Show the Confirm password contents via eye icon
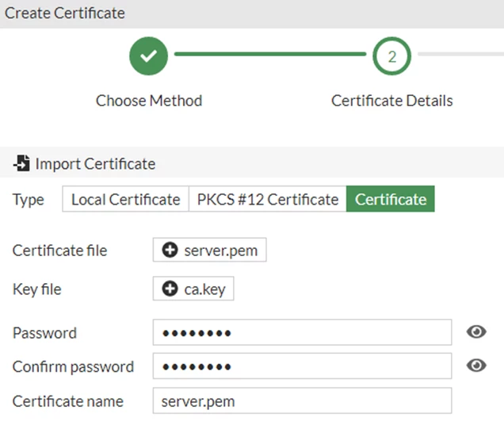This screenshot has width=504, height=425. point(476,366)
